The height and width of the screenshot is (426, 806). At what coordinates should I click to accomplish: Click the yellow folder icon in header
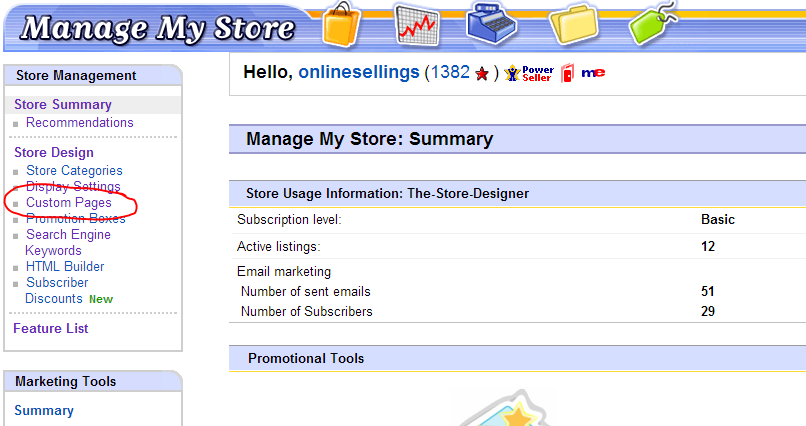(573, 24)
